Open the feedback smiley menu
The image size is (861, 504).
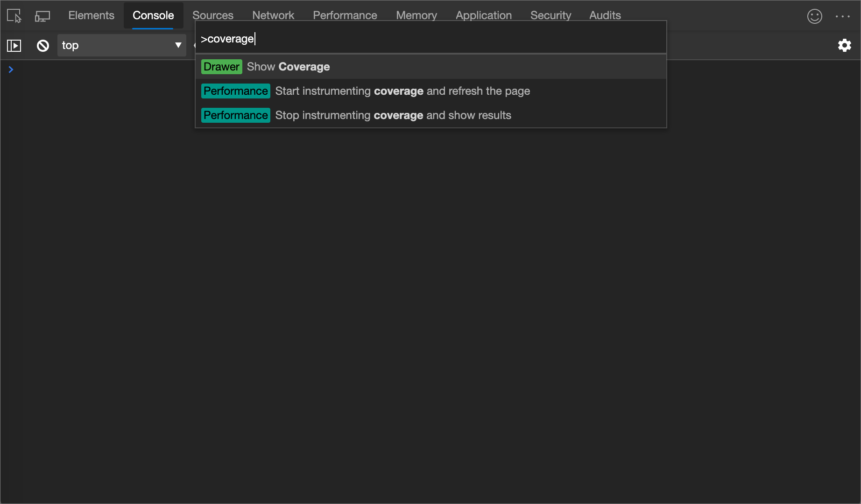[x=814, y=16]
